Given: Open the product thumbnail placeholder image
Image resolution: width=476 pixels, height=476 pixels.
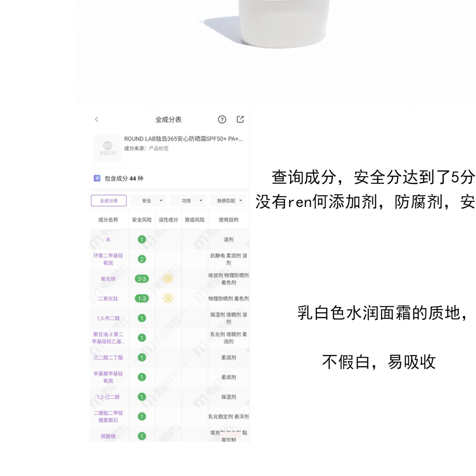Looking at the screenshot, I should (x=108, y=148).
